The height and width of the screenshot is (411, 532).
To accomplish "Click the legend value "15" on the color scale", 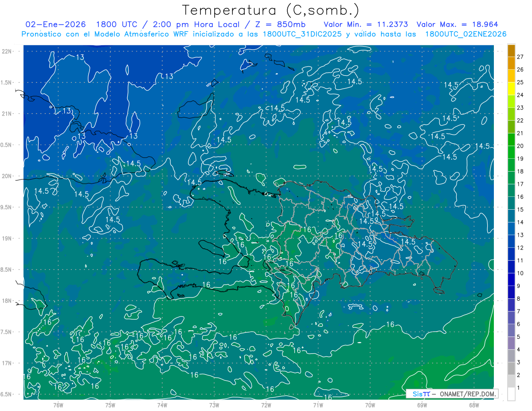I will [x=520, y=209].
